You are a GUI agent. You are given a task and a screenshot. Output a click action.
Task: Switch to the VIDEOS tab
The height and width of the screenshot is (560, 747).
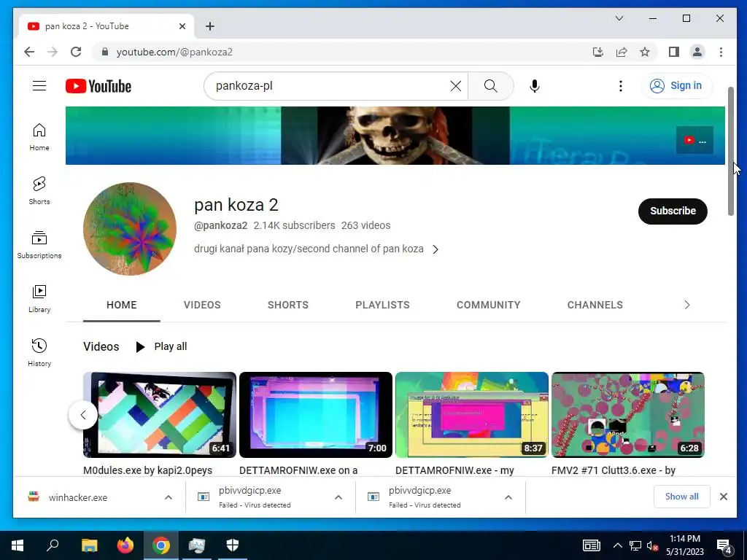click(x=202, y=305)
